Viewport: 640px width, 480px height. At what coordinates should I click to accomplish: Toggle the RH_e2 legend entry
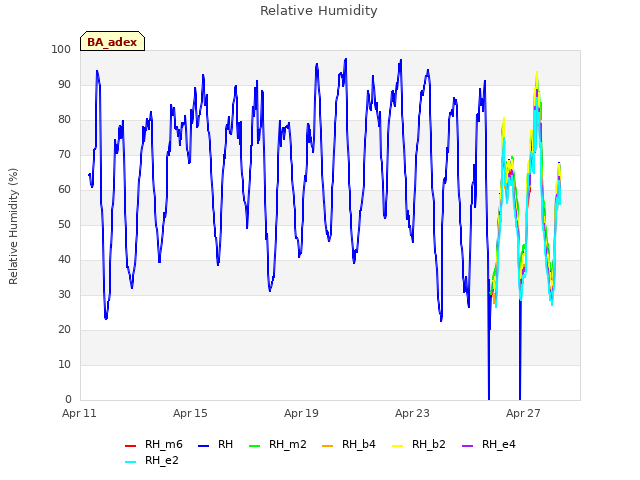152,460
